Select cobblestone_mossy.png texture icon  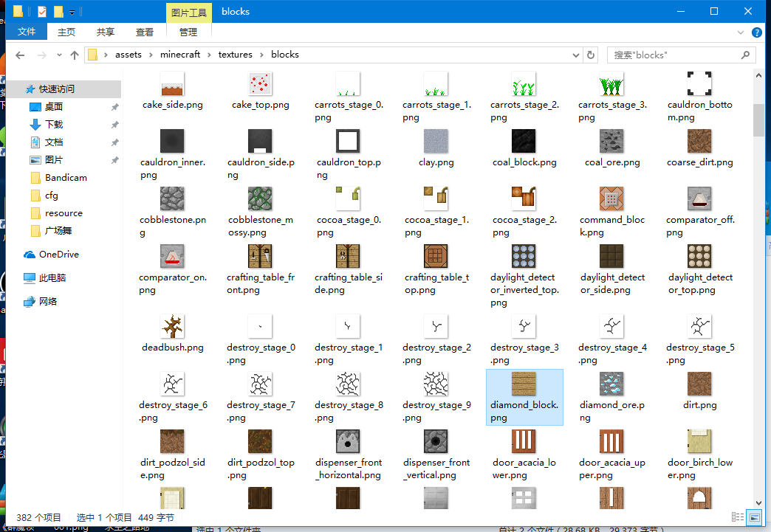tap(260, 198)
